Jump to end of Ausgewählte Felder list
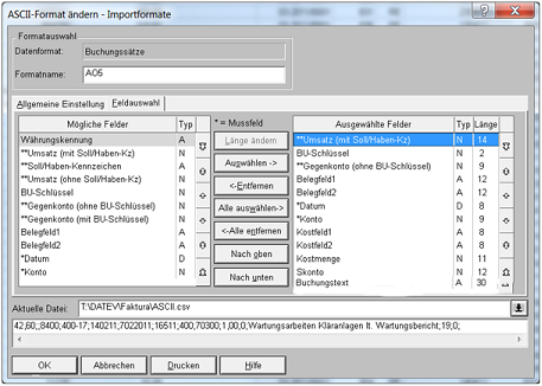The height and width of the screenshot is (386, 542). pos(506,272)
